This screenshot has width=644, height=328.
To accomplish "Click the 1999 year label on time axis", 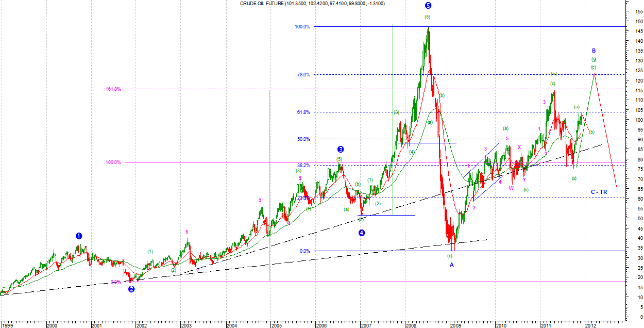I will pos(7,325).
